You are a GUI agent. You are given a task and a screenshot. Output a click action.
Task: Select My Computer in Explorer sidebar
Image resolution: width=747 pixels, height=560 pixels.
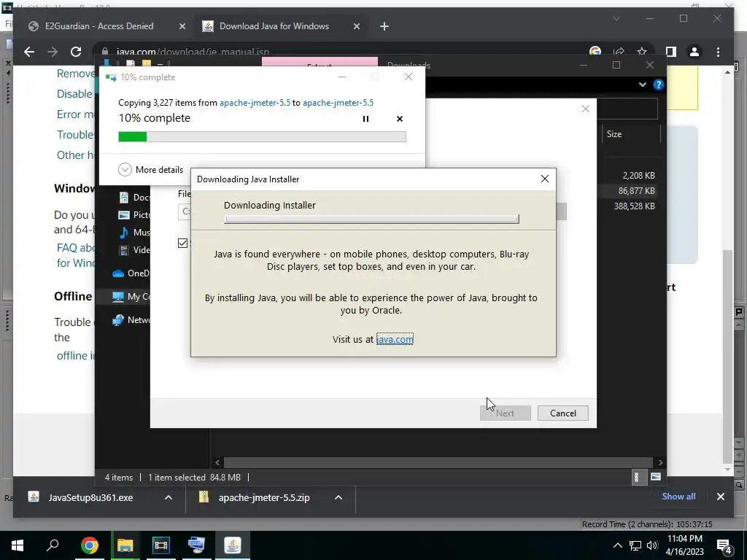[130, 297]
